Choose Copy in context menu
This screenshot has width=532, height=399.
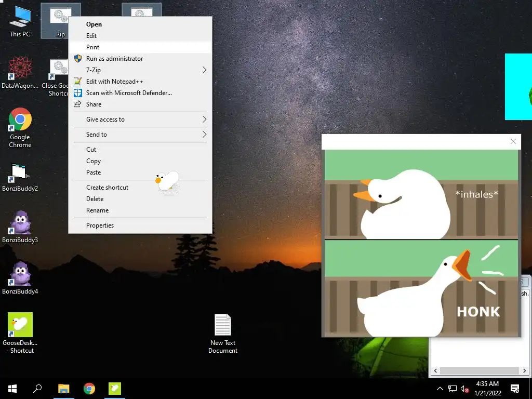(140, 161)
